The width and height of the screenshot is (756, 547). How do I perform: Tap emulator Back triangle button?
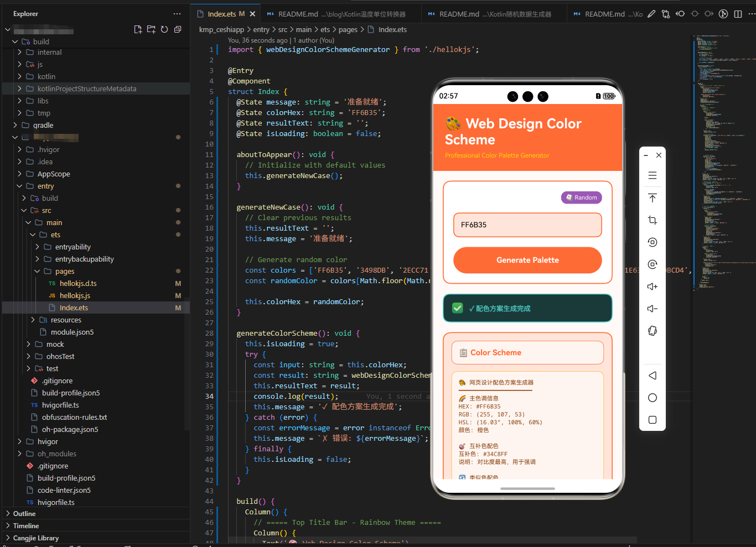pyautogui.click(x=653, y=376)
